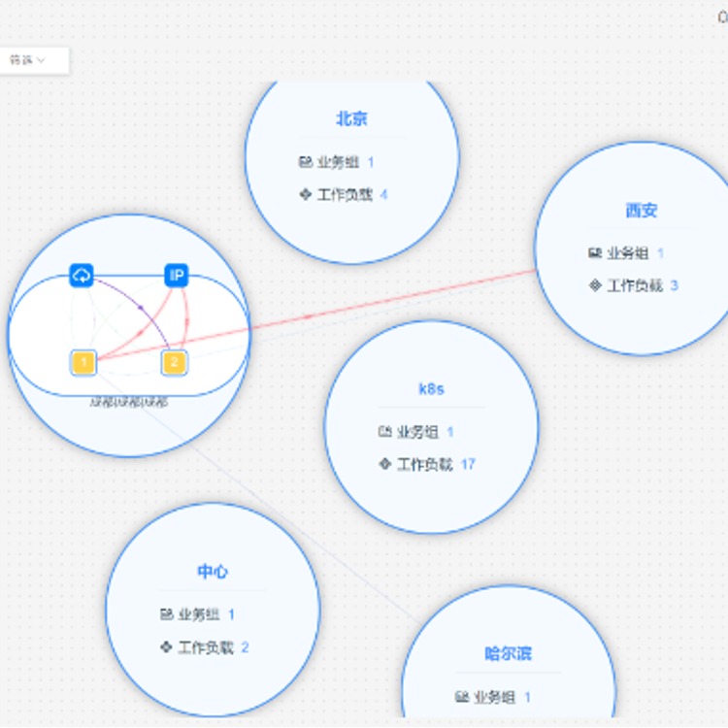Click the k8s cluster title

(x=431, y=388)
